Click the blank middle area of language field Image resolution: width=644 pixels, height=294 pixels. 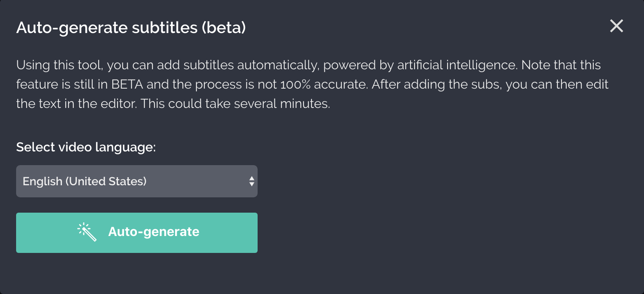(x=193, y=181)
